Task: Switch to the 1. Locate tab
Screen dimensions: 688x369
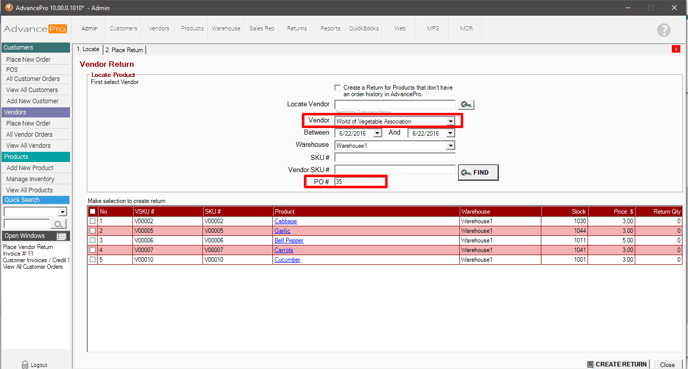Action: click(x=88, y=49)
